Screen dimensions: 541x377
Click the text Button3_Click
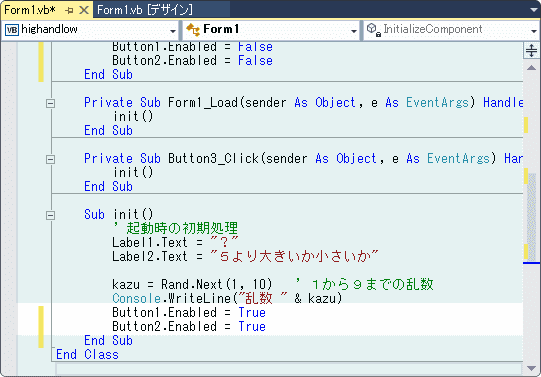point(213,159)
